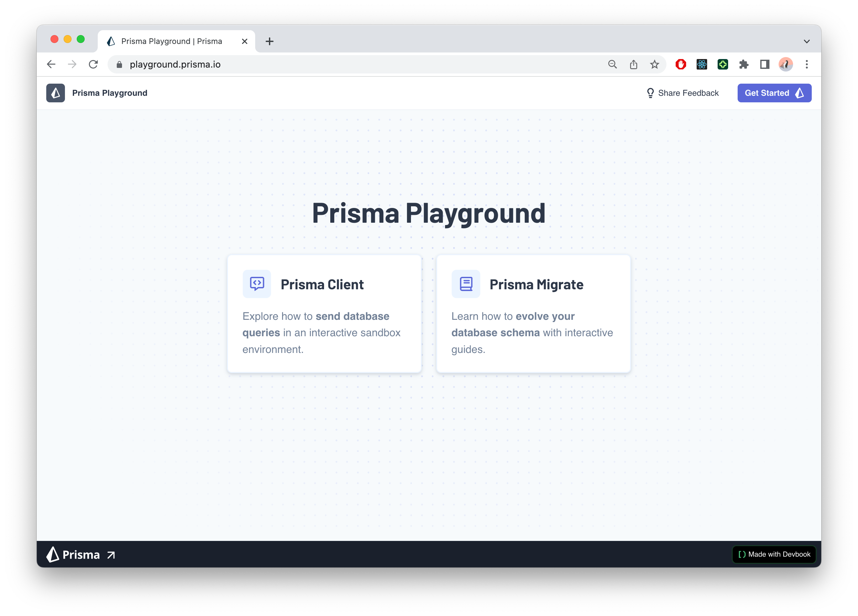The width and height of the screenshot is (858, 616).
Task: Click the zoom magnifier icon in address bar
Action: (x=612, y=64)
